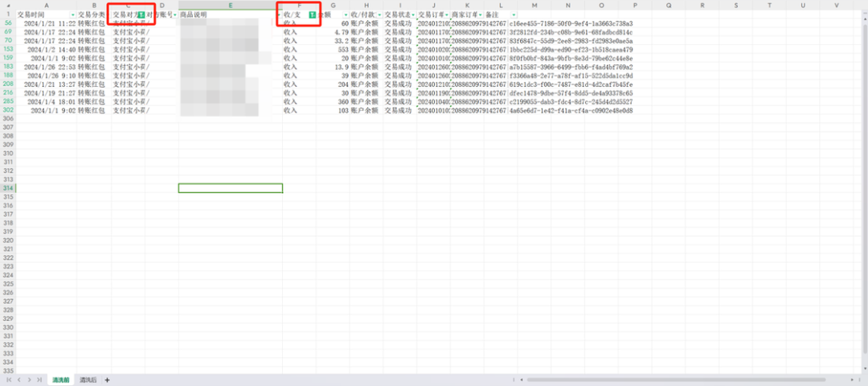The height and width of the screenshot is (386, 868).
Task: Open the 对方账号 filter dropdown arrow
Action: [x=175, y=15]
